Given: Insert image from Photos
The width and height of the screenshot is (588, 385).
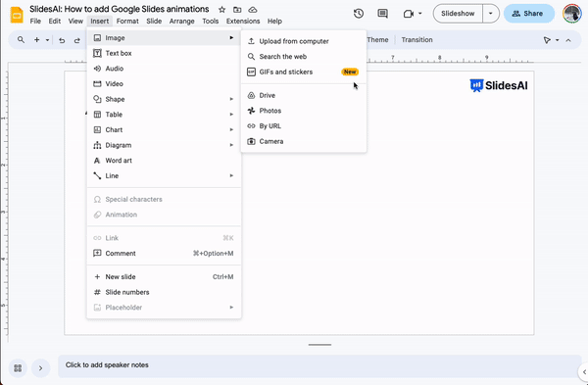Looking at the screenshot, I should 304,111.
